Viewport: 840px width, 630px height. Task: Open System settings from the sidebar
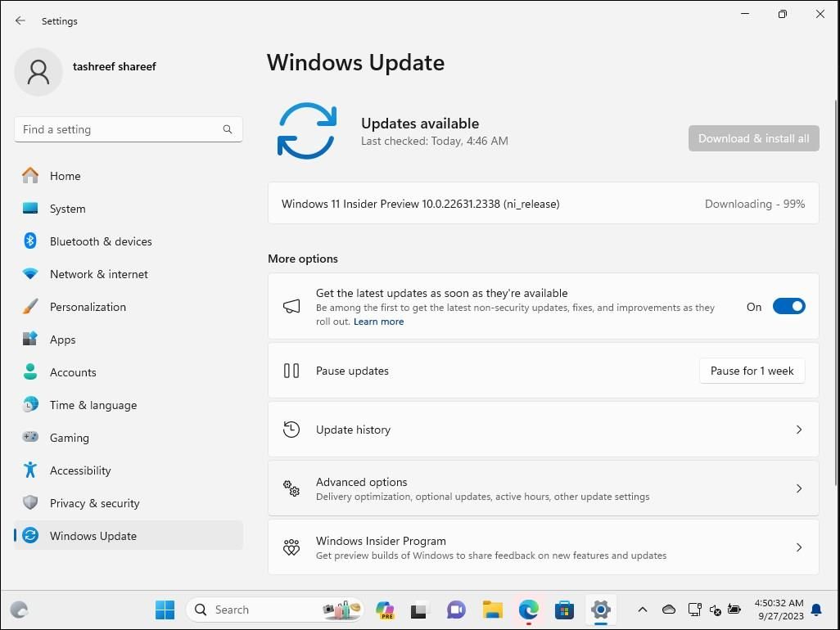[67, 209]
